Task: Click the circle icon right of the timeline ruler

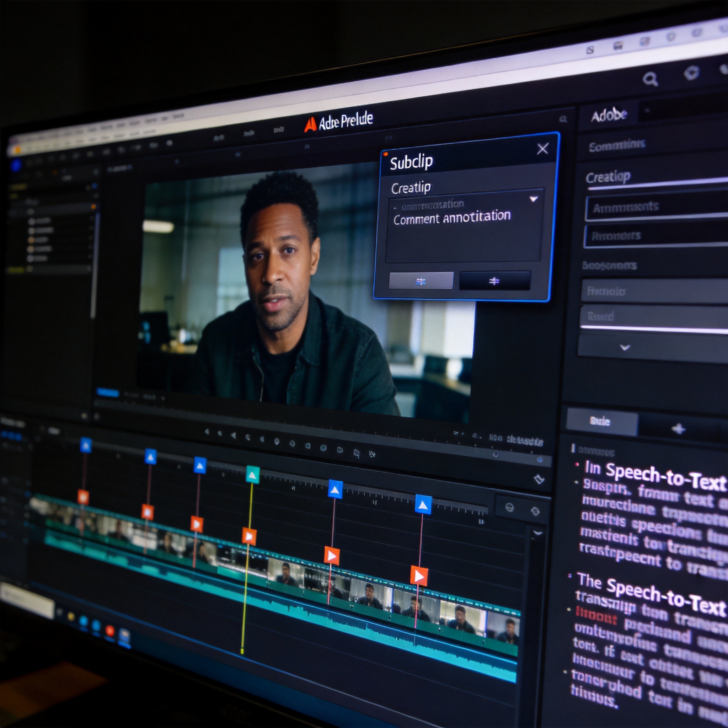Action: (509, 508)
